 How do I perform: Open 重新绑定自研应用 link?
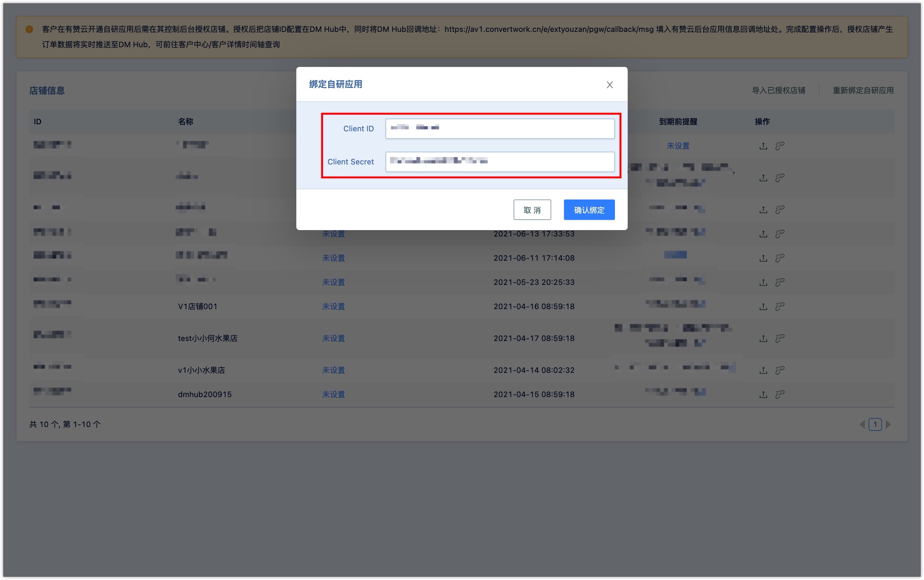(x=863, y=91)
